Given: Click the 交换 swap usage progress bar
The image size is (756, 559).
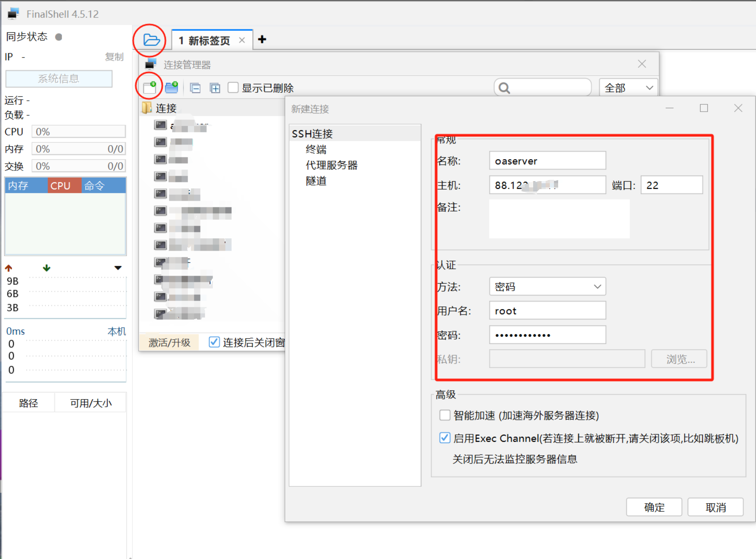Looking at the screenshot, I should [x=78, y=166].
